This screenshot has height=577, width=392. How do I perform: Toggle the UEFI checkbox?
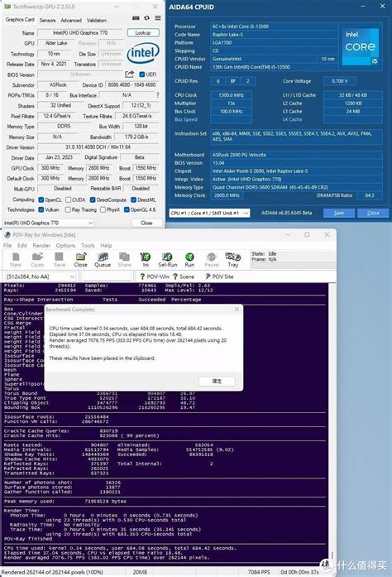pyautogui.click(x=142, y=75)
